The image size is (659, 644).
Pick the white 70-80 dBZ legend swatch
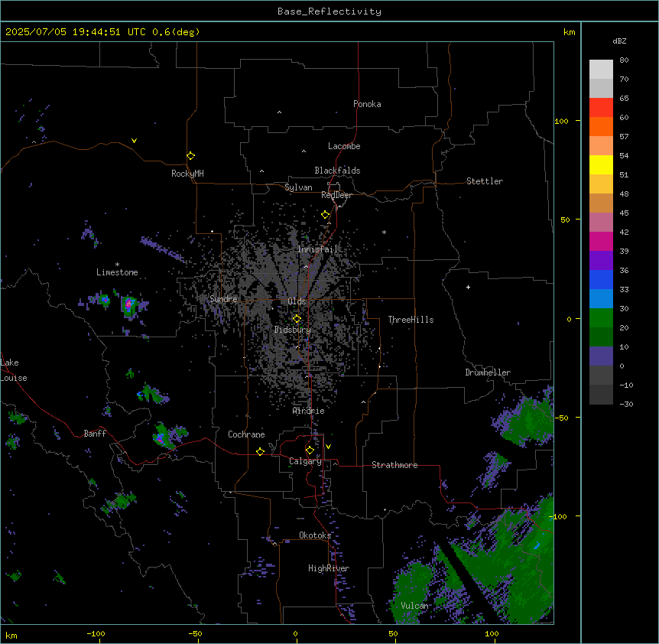(601, 70)
